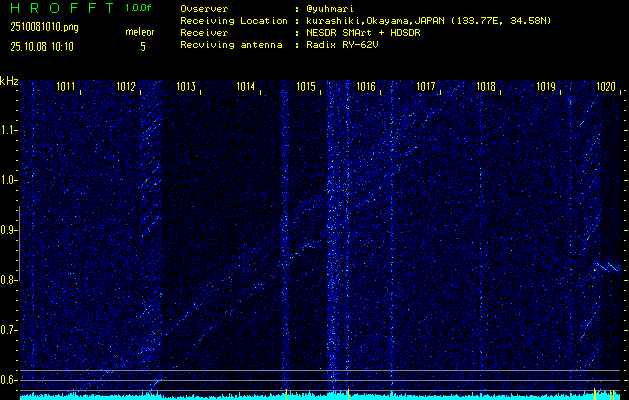Click the observer name @yuhmari
This screenshot has width=629, height=400.
pyautogui.click(x=329, y=9)
